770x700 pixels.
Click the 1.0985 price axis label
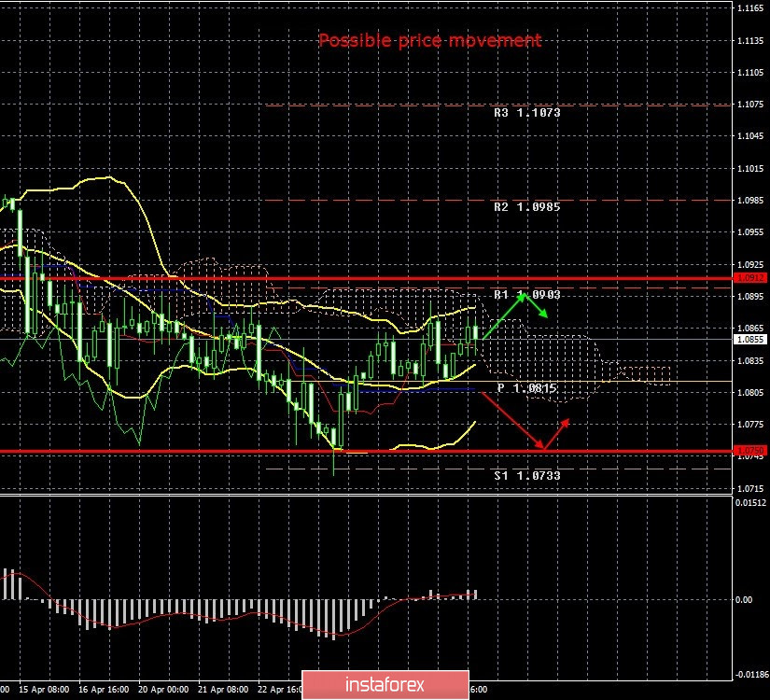(x=750, y=201)
